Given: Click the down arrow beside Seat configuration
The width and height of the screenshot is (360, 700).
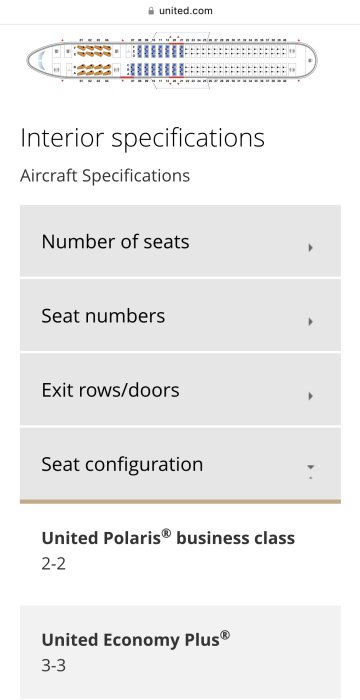Looking at the screenshot, I should tap(310, 467).
